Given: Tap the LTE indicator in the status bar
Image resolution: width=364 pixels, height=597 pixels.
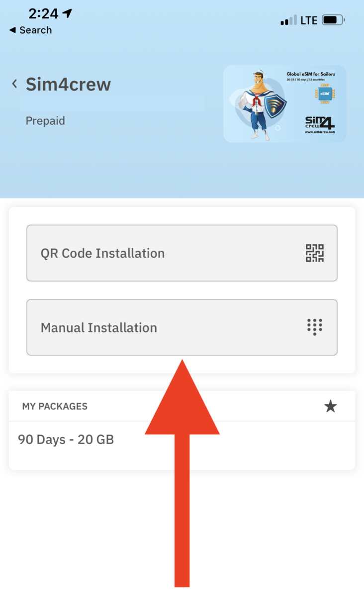Looking at the screenshot, I should pyautogui.click(x=307, y=19).
